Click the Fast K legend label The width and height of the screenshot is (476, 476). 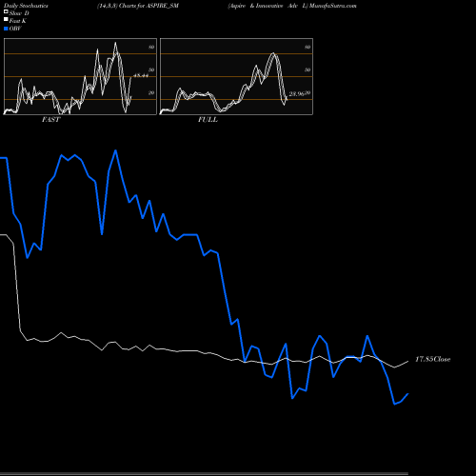point(17,21)
